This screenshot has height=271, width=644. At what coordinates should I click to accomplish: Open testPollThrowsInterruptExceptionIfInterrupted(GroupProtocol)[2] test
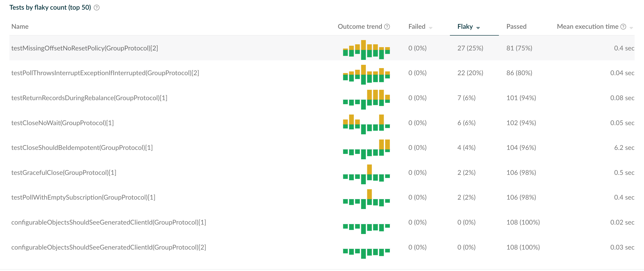click(105, 73)
